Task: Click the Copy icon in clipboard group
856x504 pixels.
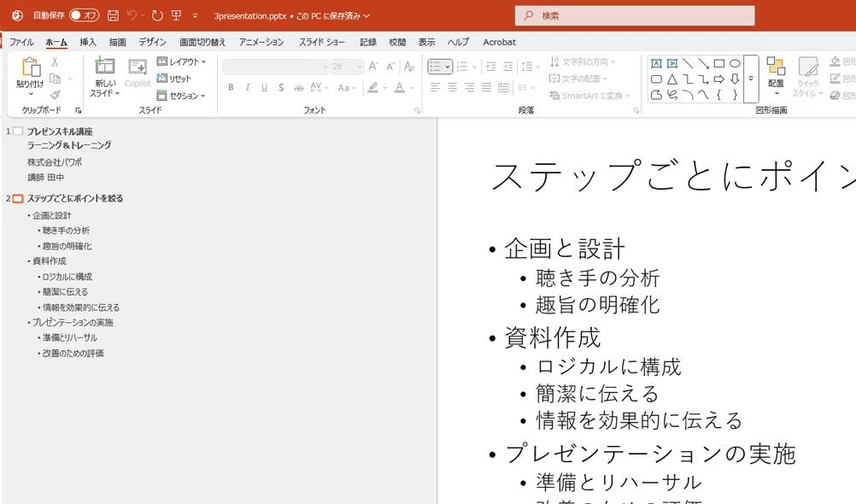Action: coord(56,79)
